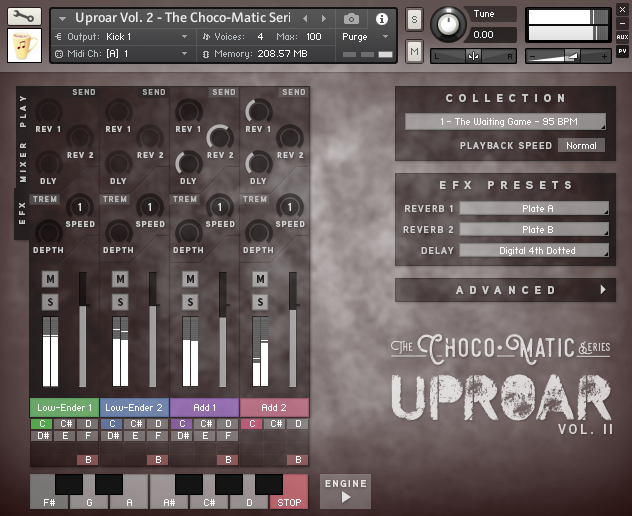Click DLY knob on Low-Ender 1

(49, 163)
